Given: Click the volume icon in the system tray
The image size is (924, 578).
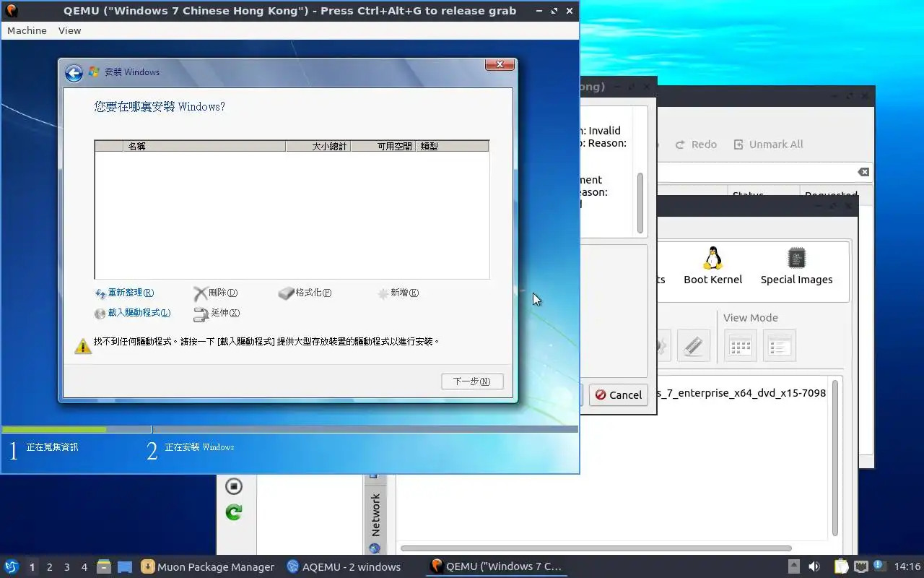Looking at the screenshot, I should click(814, 566).
